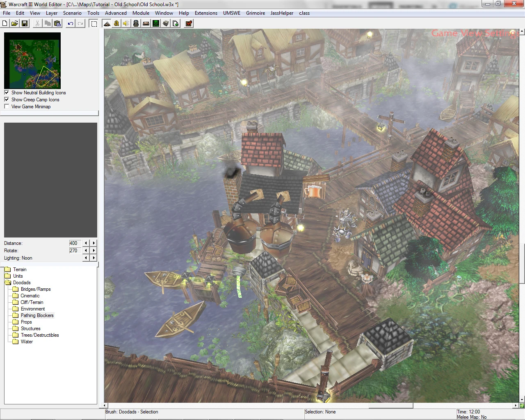Click the viewport vertical scrollbar down arrow
The height and width of the screenshot is (420, 525).
(522, 399)
